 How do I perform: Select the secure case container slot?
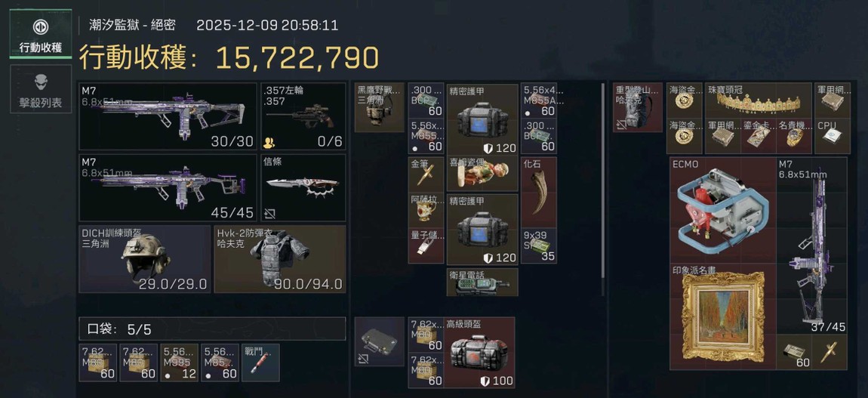(x=379, y=341)
